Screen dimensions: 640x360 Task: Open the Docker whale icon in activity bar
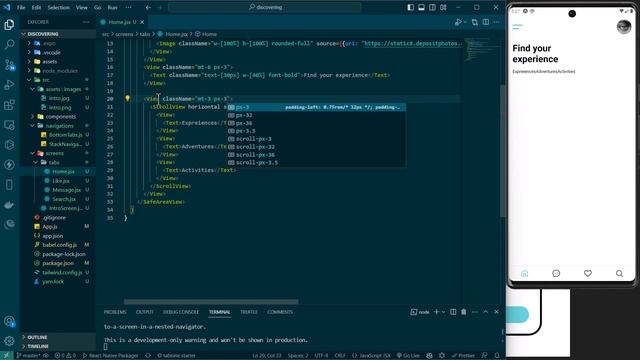point(9,204)
